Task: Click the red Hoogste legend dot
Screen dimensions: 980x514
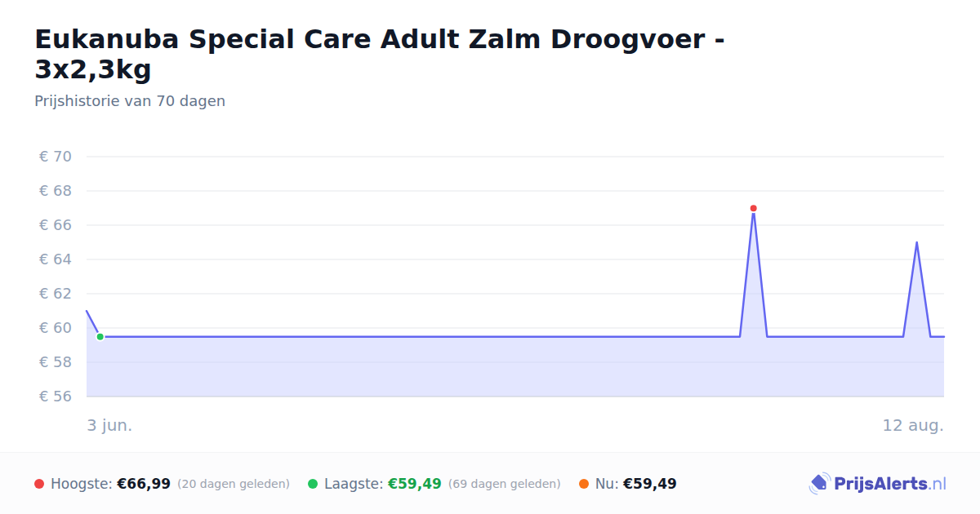Action: click(x=39, y=484)
